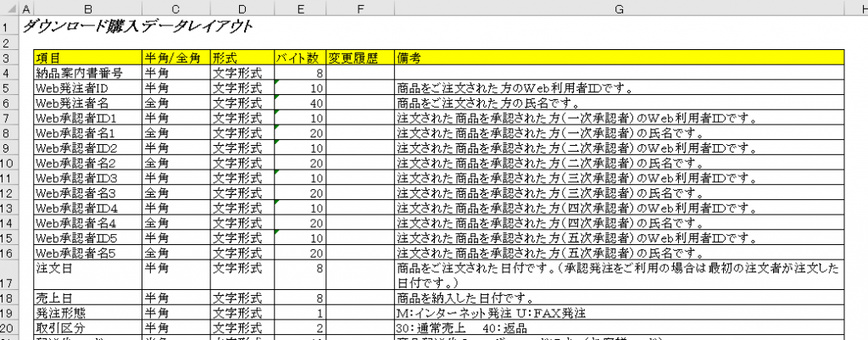The height and width of the screenshot is (340, 868).
Task: Select column E header
Action: (299, 8)
